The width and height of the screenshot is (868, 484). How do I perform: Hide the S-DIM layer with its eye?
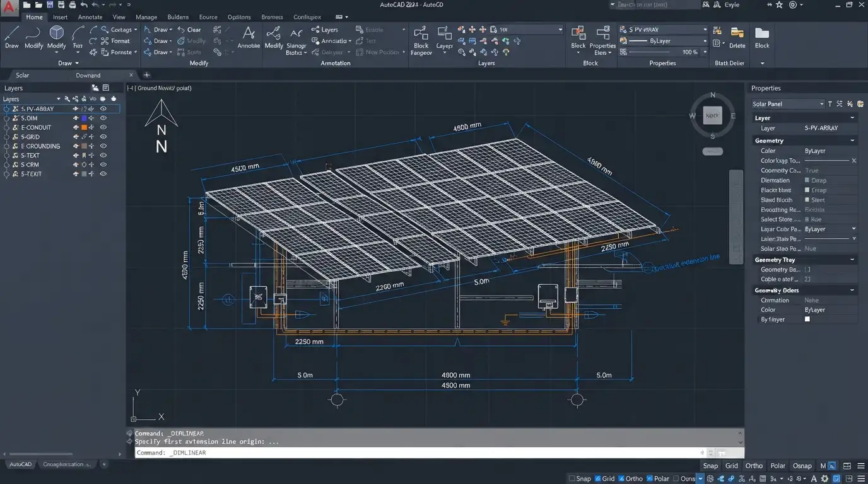click(103, 118)
